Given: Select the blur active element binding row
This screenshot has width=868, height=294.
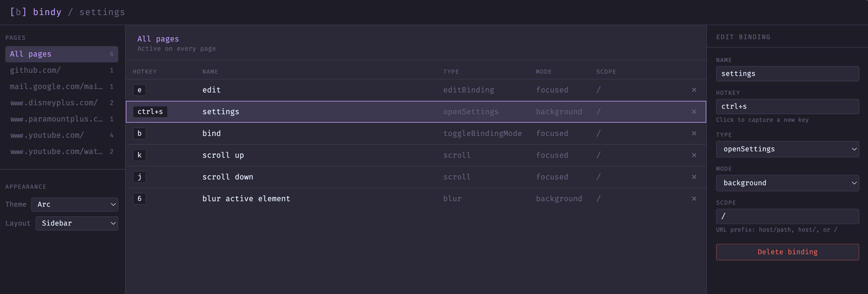Looking at the screenshot, I should click(416, 199).
